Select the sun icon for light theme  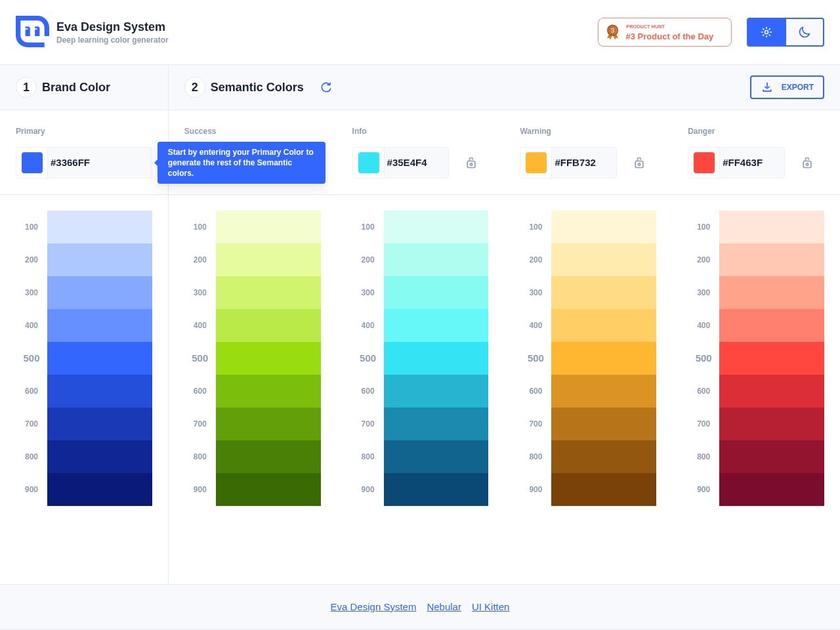point(766,31)
